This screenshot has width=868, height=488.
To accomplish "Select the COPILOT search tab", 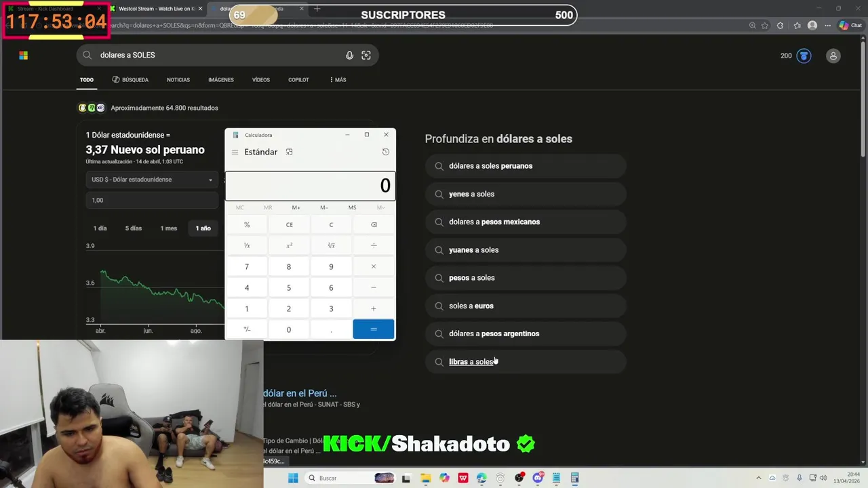I will (x=298, y=80).
